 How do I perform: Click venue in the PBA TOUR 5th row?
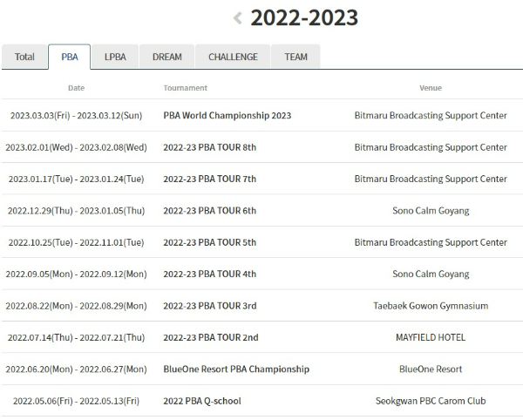click(x=431, y=242)
